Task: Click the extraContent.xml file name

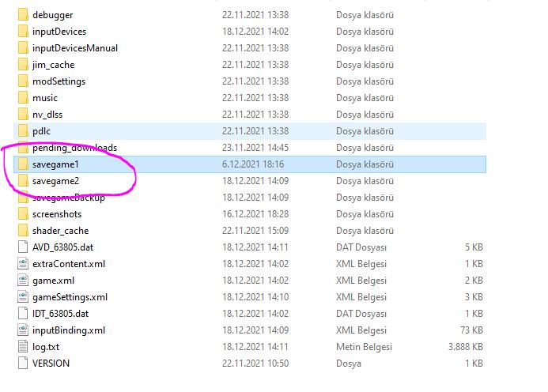Action: click(x=69, y=264)
